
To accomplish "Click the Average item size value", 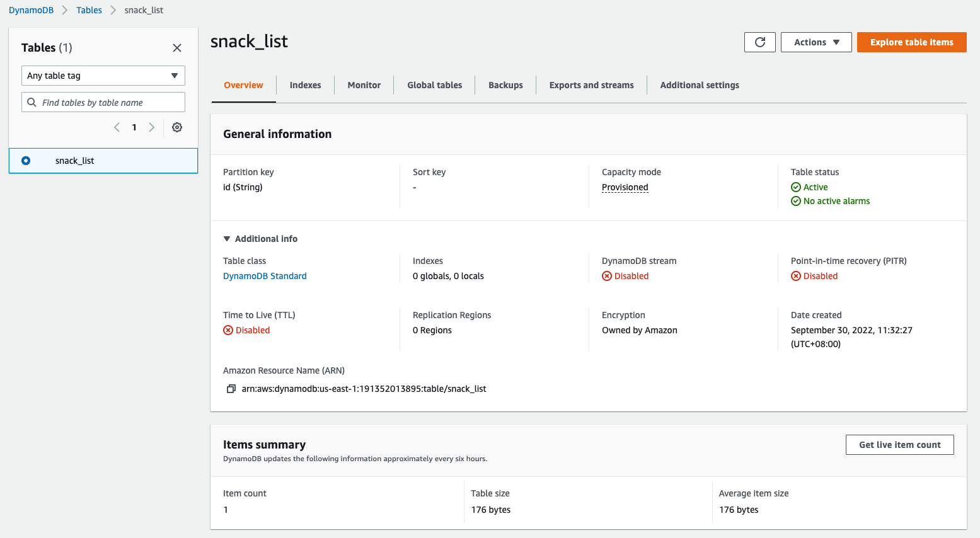I will (x=739, y=510).
